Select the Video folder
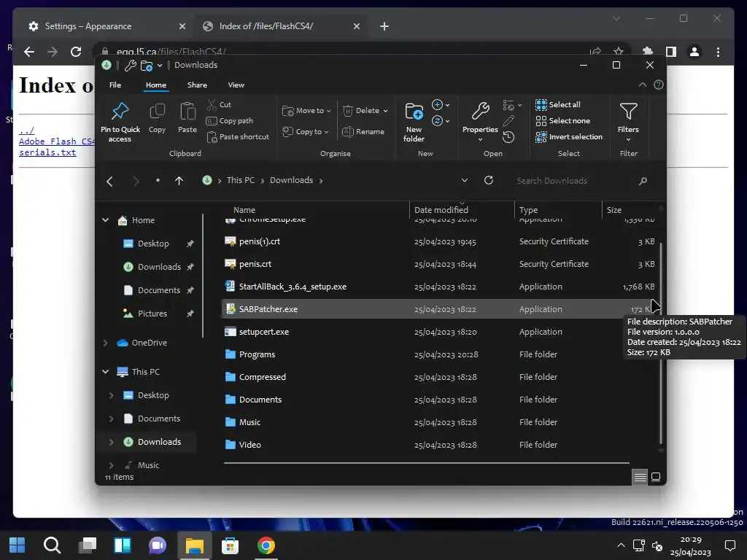 439,445
